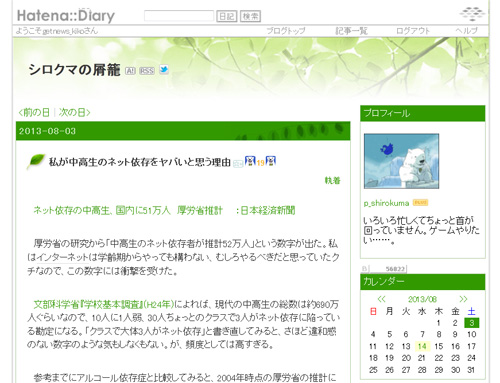Click the プロフィール panel header
This screenshot has width=500, height=383.
click(423, 113)
